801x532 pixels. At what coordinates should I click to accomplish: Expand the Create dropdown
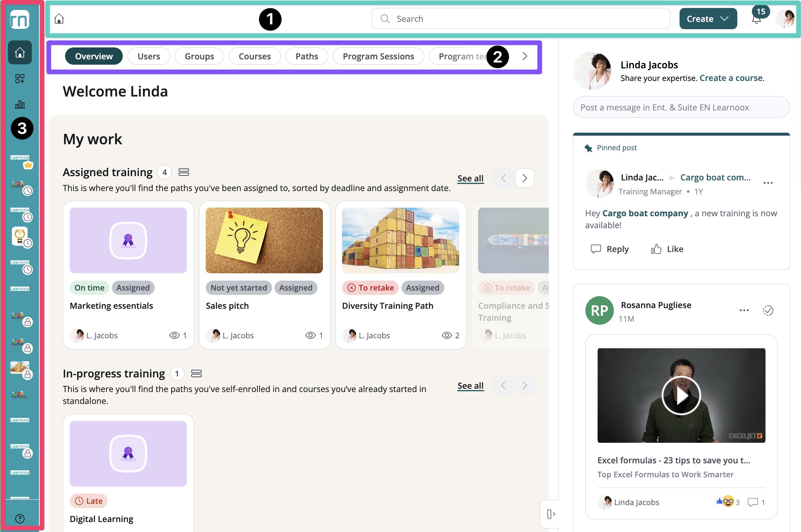[708, 19]
